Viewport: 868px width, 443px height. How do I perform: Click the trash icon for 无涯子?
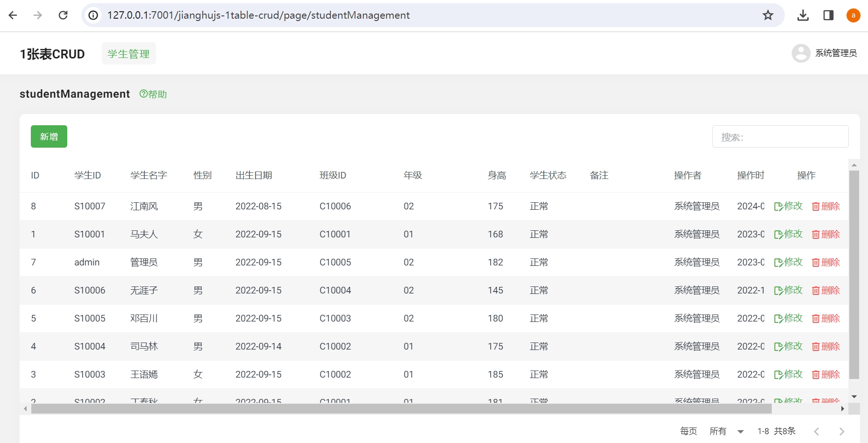click(816, 291)
